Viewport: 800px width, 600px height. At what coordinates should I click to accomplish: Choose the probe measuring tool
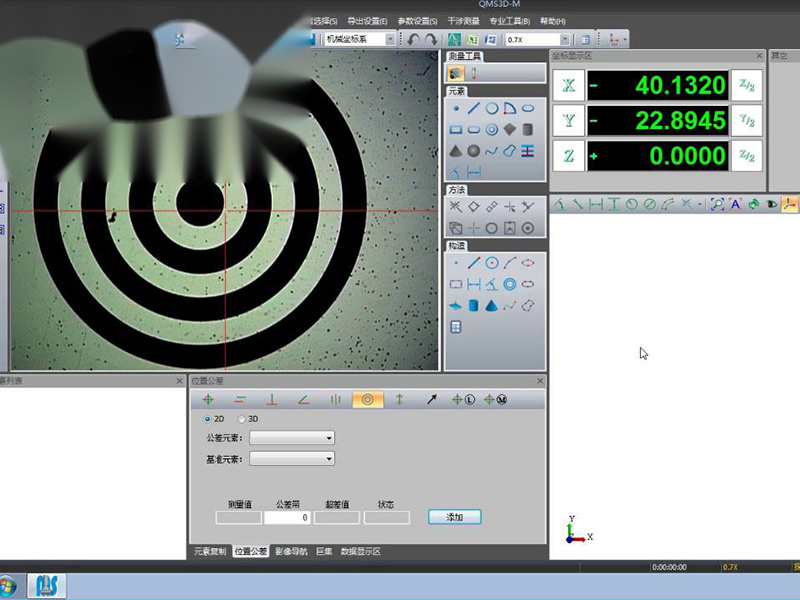pyautogui.click(x=474, y=73)
